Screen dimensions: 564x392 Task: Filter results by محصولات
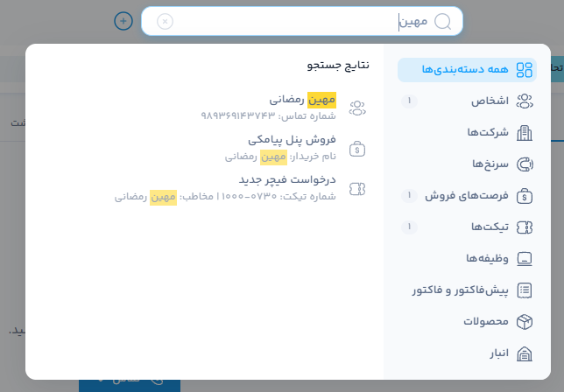pyautogui.click(x=467, y=322)
